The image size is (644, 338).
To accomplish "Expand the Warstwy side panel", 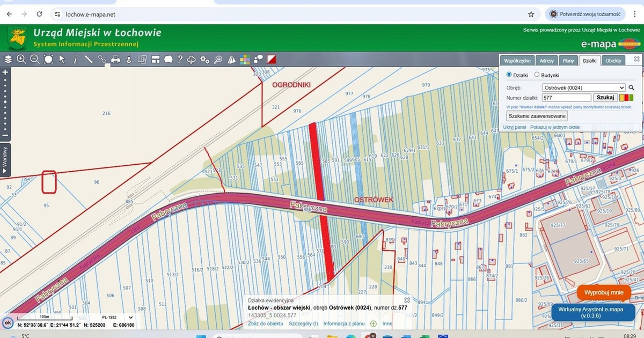I will click(x=5, y=160).
